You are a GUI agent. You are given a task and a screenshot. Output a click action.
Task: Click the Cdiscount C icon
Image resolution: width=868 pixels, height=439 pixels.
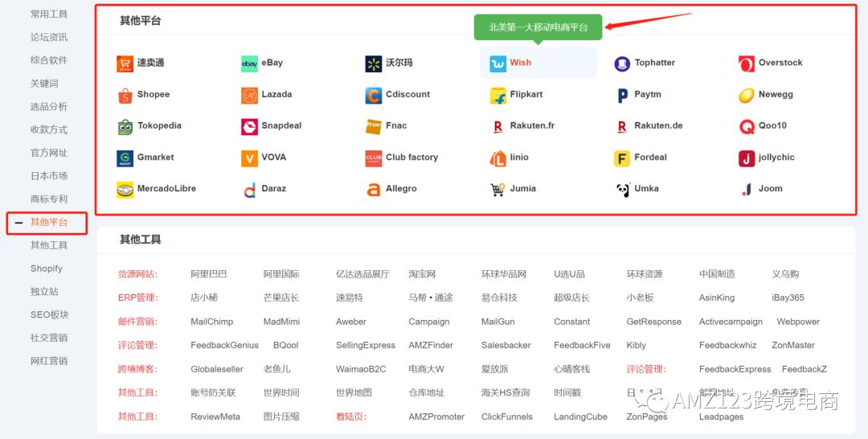[374, 95]
